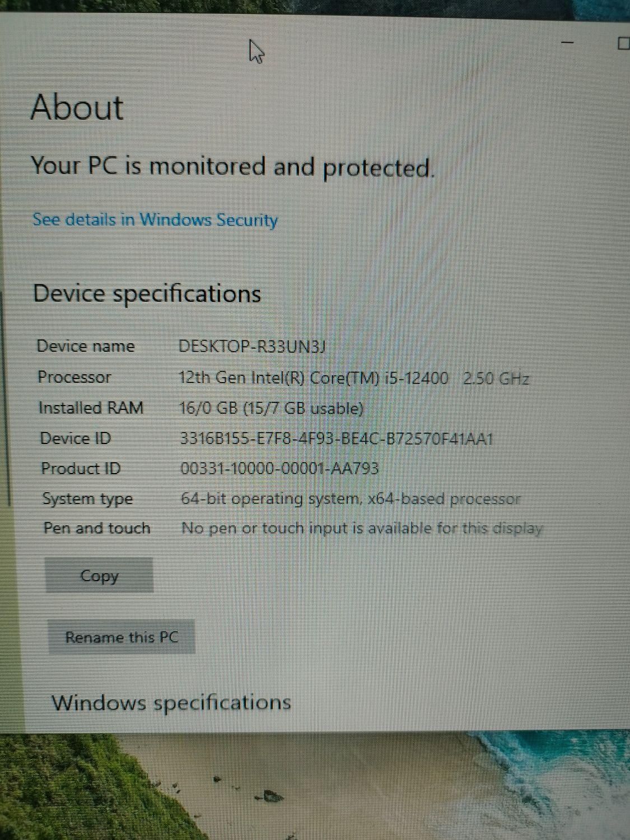Click the About page heading
This screenshot has width=630, height=840.
[x=77, y=107]
